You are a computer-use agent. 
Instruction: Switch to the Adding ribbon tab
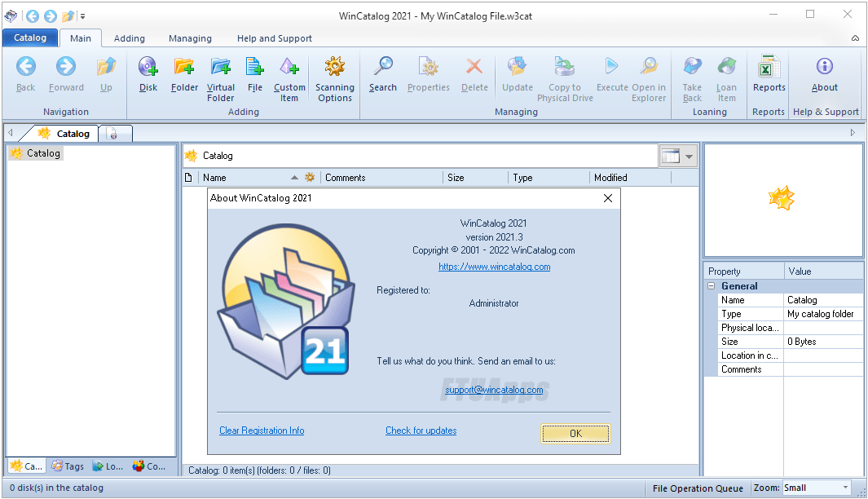pyautogui.click(x=130, y=38)
